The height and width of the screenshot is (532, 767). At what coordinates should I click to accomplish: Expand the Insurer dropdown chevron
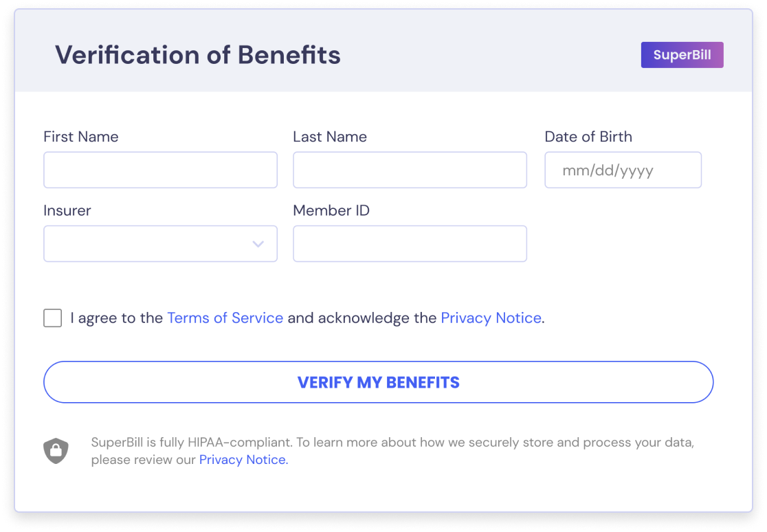tap(258, 244)
